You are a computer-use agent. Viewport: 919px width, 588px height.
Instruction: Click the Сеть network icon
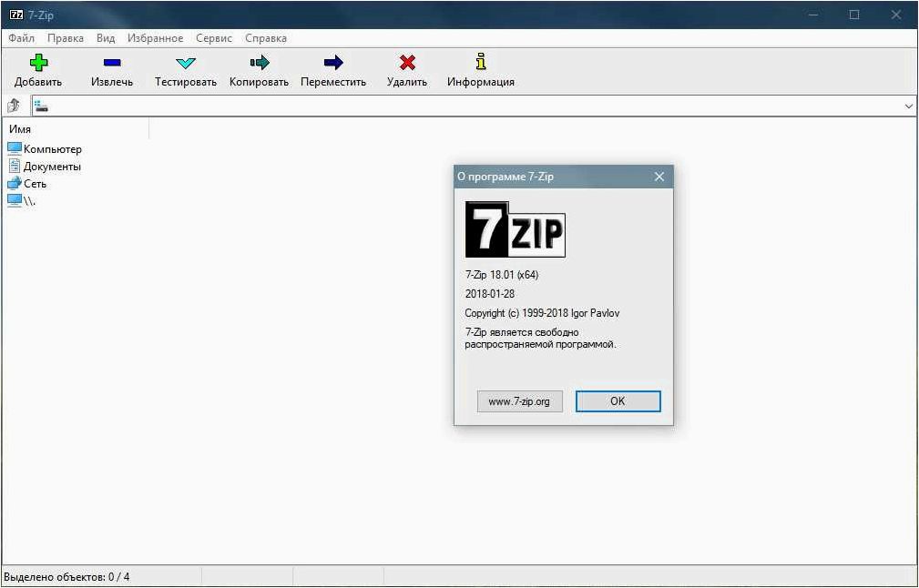[x=15, y=183]
